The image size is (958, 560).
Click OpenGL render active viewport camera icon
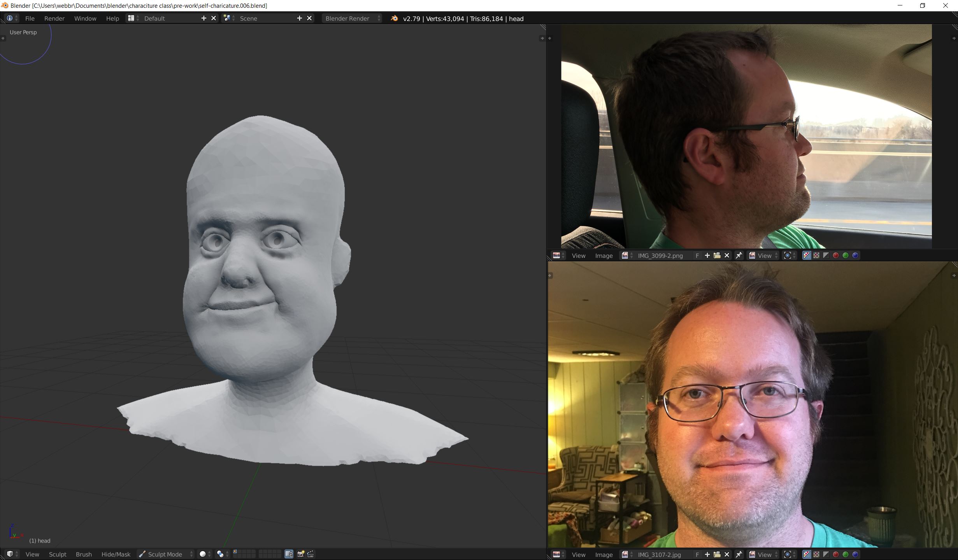pos(300,554)
